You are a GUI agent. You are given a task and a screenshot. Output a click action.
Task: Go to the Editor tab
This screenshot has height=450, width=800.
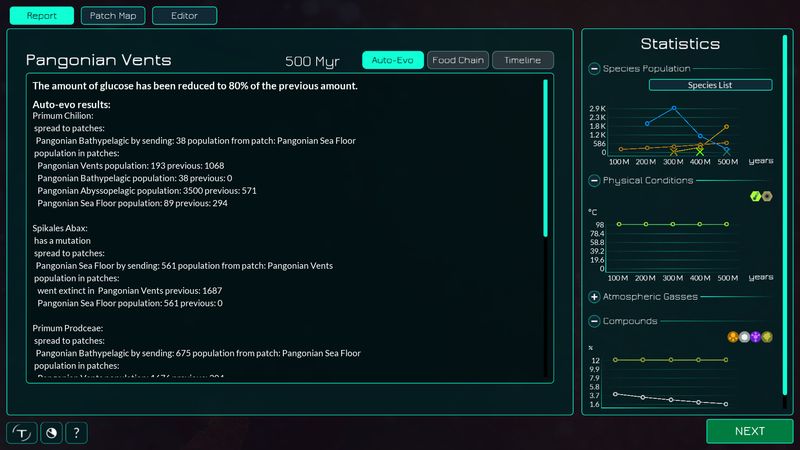click(x=184, y=16)
